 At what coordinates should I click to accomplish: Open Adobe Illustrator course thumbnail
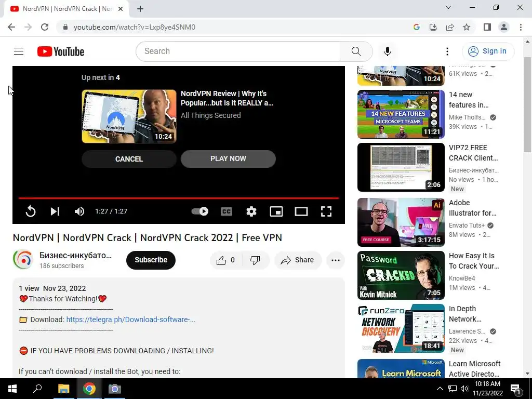(x=401, y=222)
